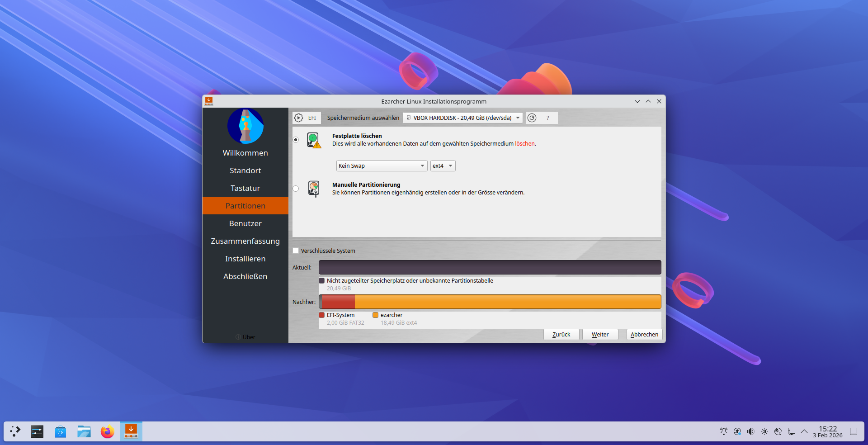
Task: Open the VBOX HARDDISK storage device dropdown
Action: tap(462, 118)
